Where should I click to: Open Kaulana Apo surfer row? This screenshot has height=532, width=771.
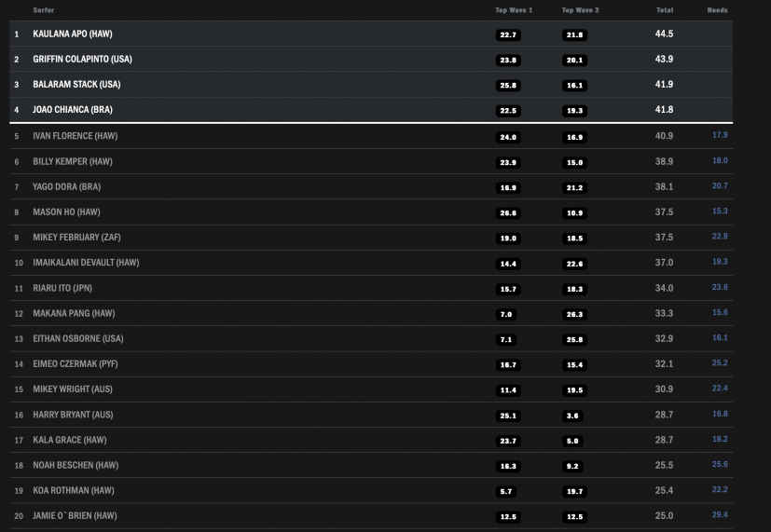coord(371,34)
